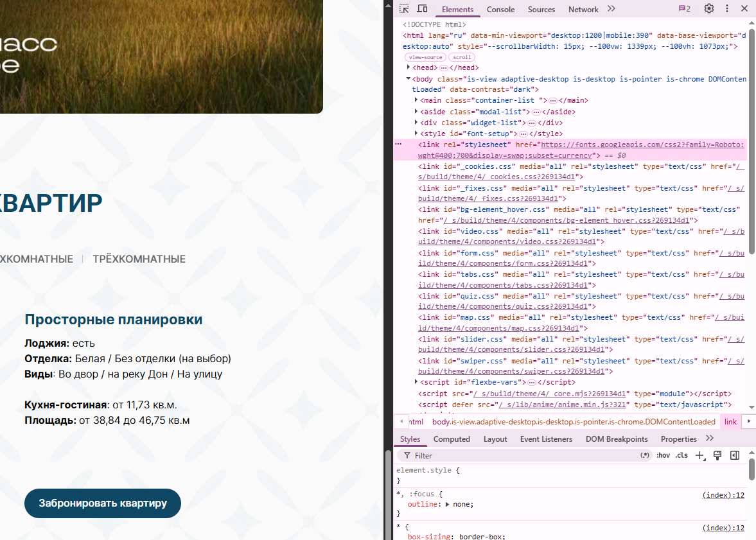Click the view-source badge
The image size is (756, 540).
tap(426, 57)
